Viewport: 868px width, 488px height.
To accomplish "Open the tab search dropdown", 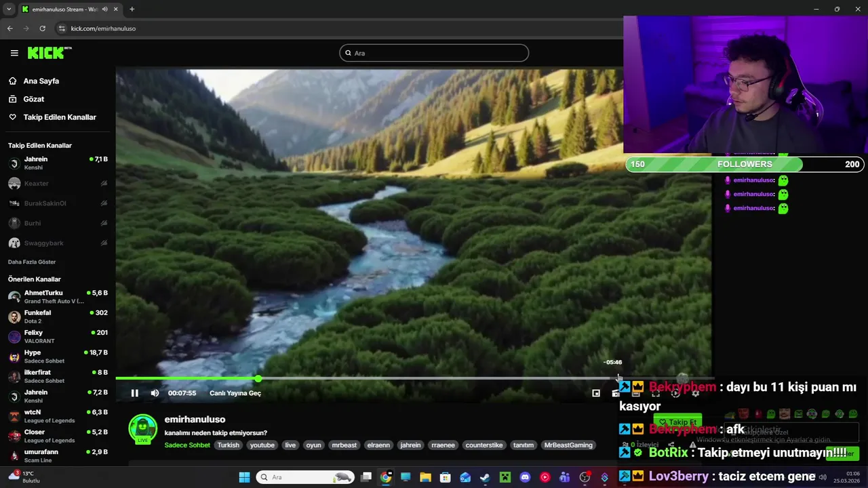I will 8,9.
